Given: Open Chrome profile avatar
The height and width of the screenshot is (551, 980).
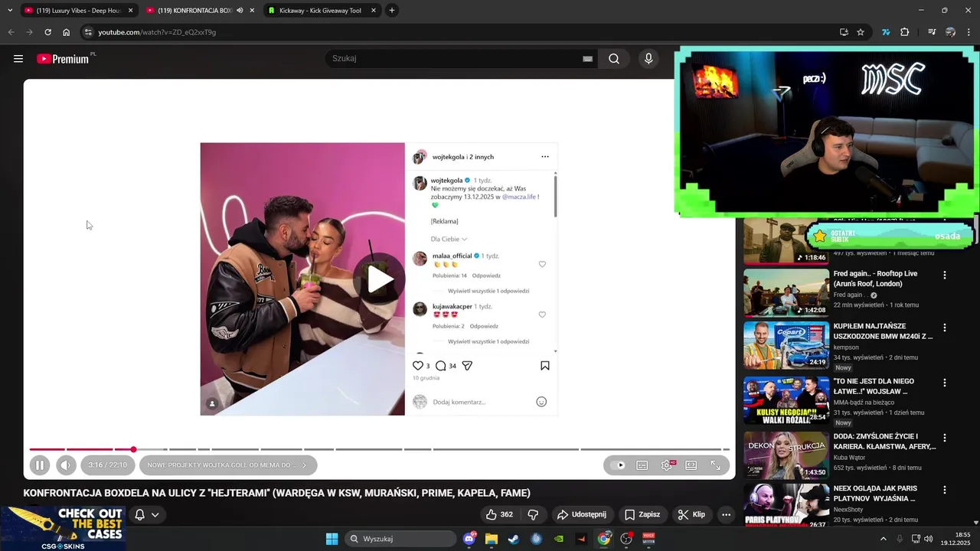Looking at the screenshot, I should pyautogui.click(x=950, y=32).
